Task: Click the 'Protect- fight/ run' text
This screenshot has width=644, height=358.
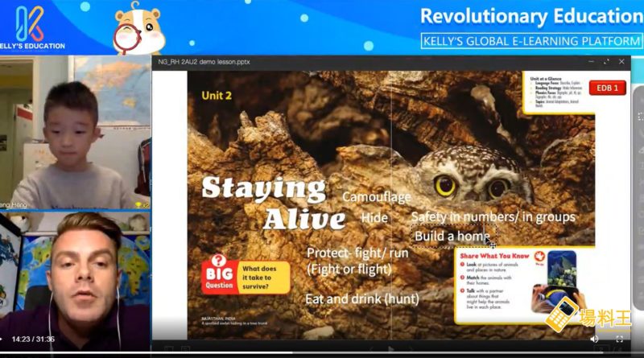Action: (x=357, y=253)
